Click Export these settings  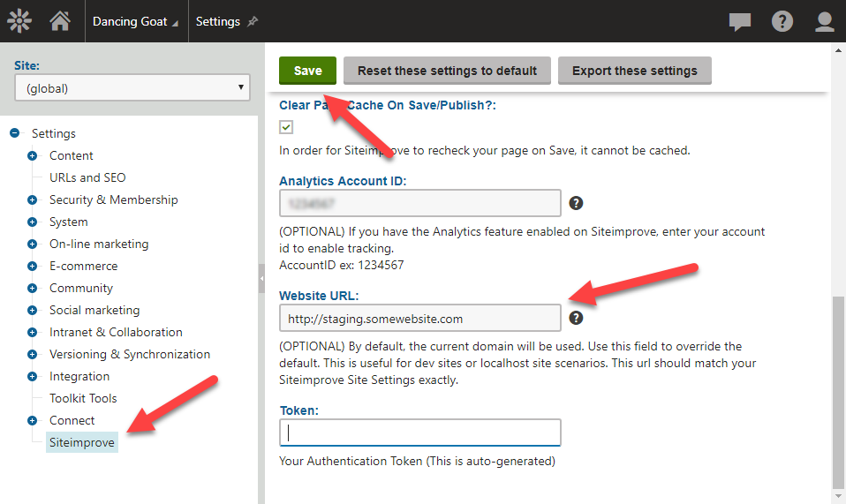pyautogui.click(x=634, y=71)
